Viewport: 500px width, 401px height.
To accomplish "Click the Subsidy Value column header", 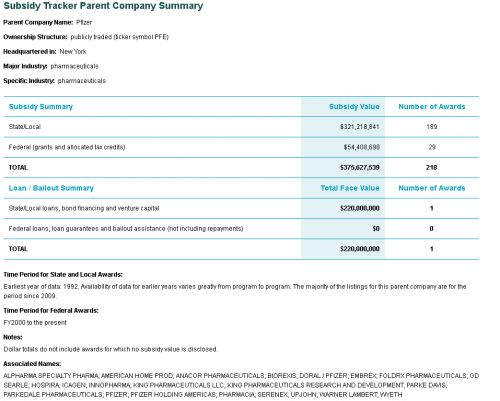I will tap(354, 107).
